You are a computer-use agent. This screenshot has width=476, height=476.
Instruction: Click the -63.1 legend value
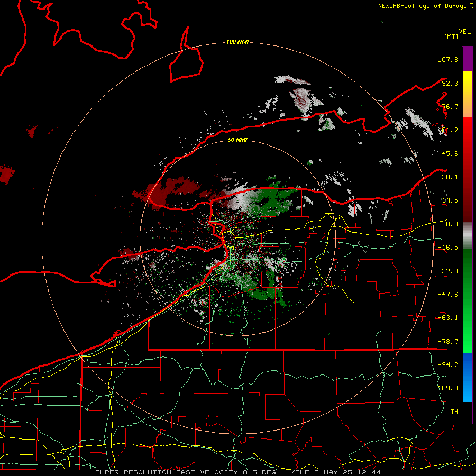click(x=448, y=318)
